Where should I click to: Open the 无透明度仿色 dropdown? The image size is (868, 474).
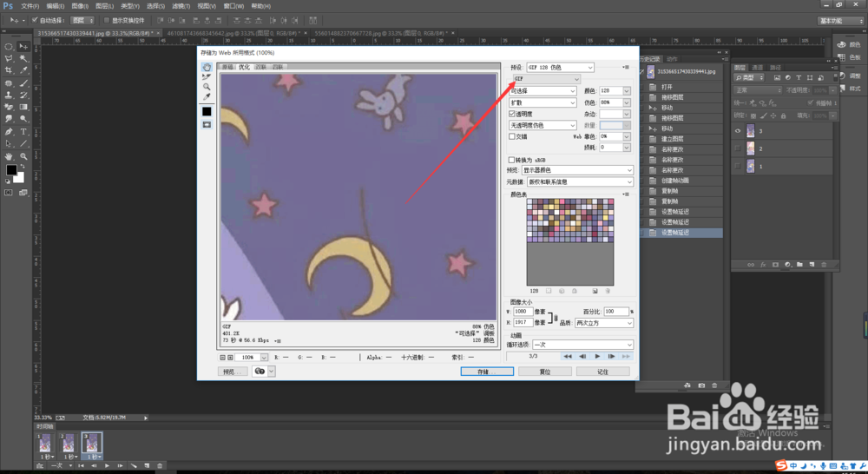542,125
